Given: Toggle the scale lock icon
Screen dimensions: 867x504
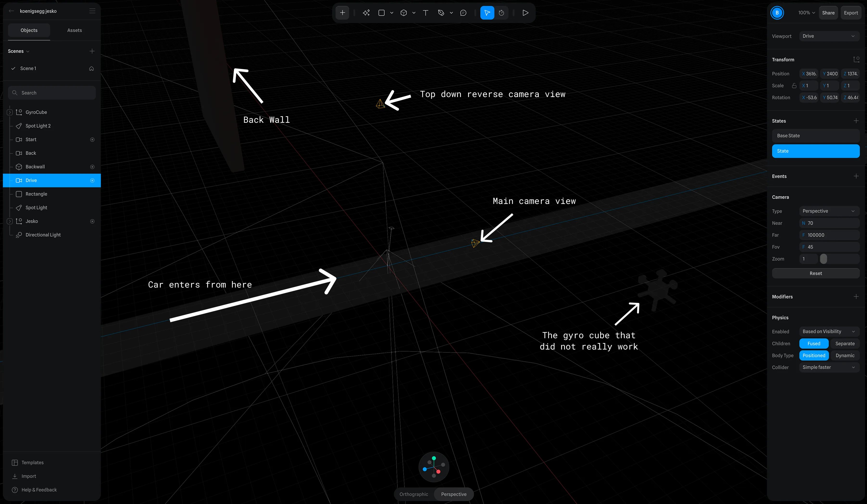Looking at the screenshot, I should pyautogui.click(x=794, y=86).
